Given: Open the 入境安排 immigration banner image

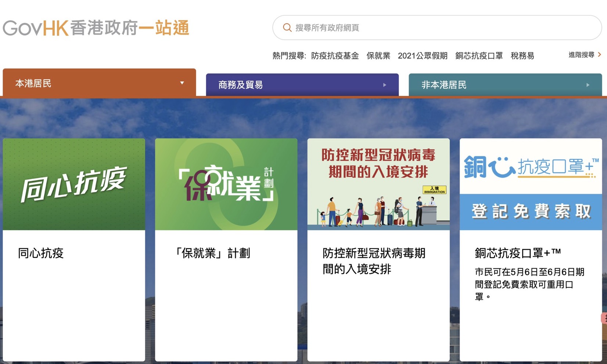Looking at the screenshot, I should coord(378,184).
